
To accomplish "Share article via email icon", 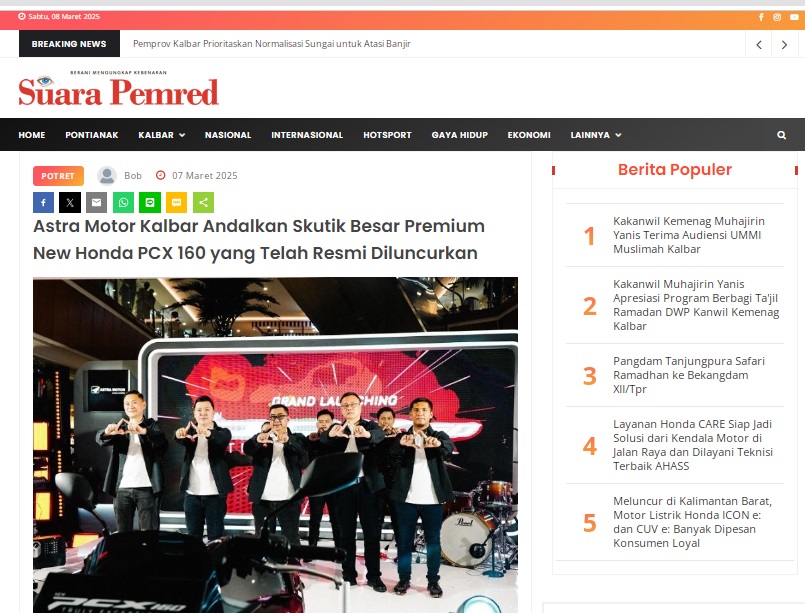I will pos(97,202).
